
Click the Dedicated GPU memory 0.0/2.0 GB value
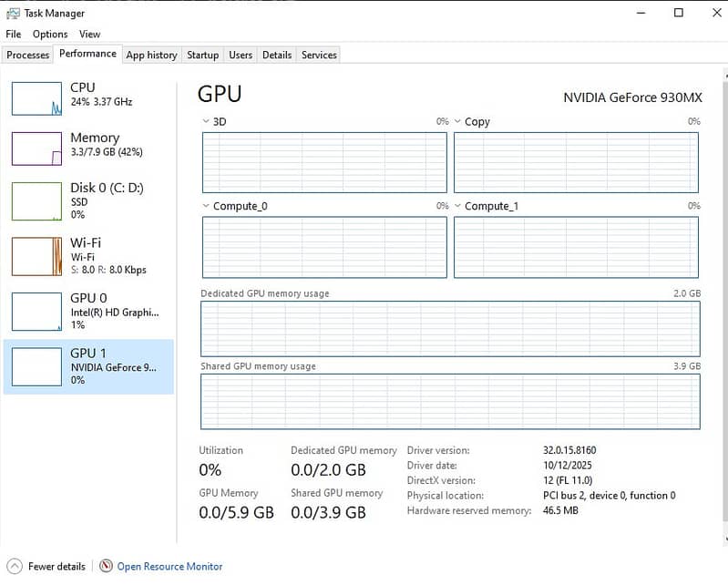pyautogui.click(x=328, y=470)
